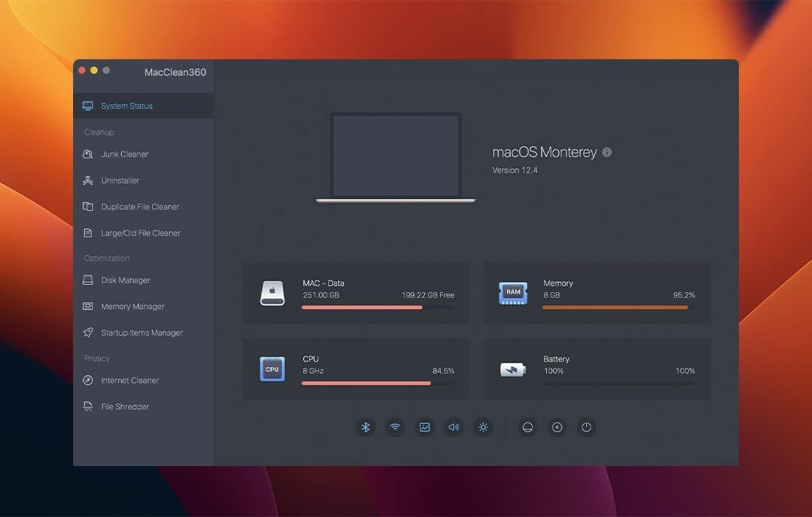Viewport: 812px width, 517px height.
Task: Open the Uninstaller tool icon
Action: (89, 180)
